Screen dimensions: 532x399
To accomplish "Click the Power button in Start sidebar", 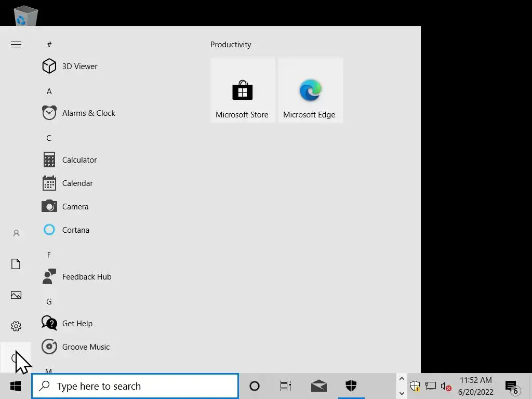I will pyautogui.click(x=16, y=357).
